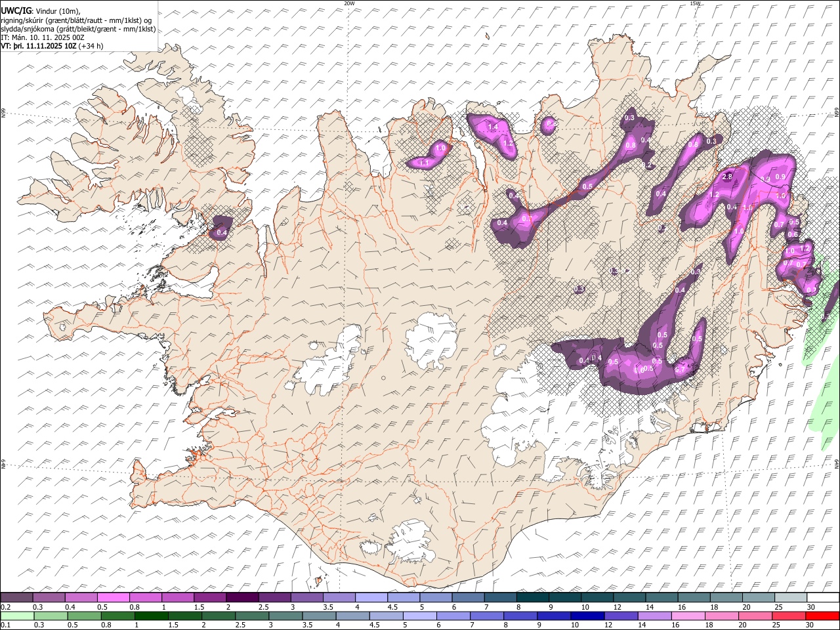840x630 pixels.
Task: Select the magenta swatch between 0.8 and 1
Action: point(145,597)
